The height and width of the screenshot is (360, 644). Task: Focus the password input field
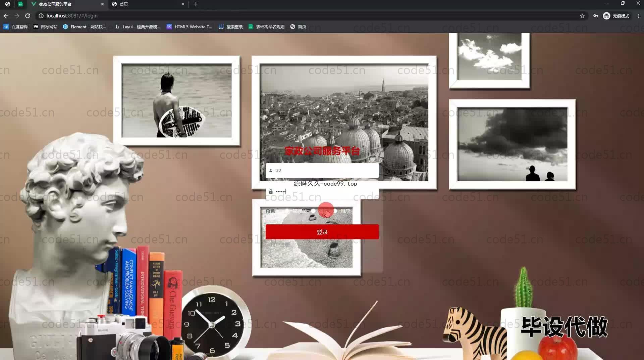(x=322, y=191)
